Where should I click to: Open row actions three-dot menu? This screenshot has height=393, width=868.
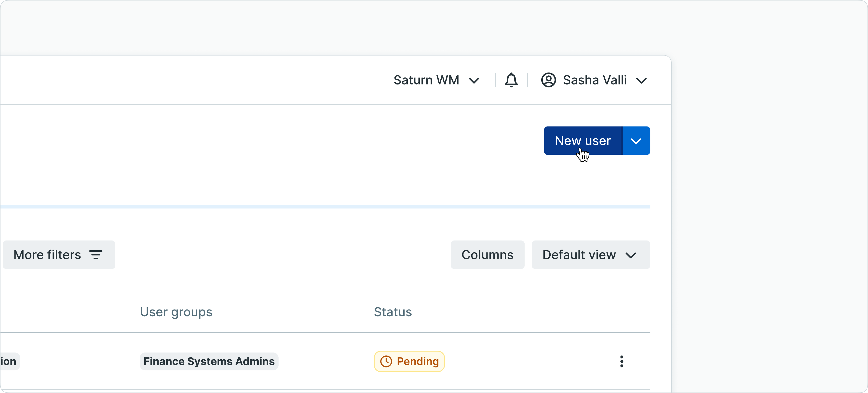click(621, 361)
